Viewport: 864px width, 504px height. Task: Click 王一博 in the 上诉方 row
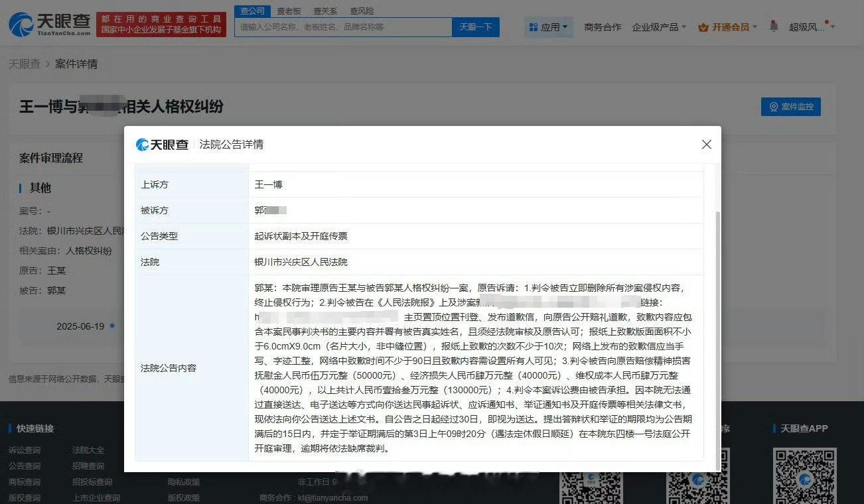tap(269, 184)
